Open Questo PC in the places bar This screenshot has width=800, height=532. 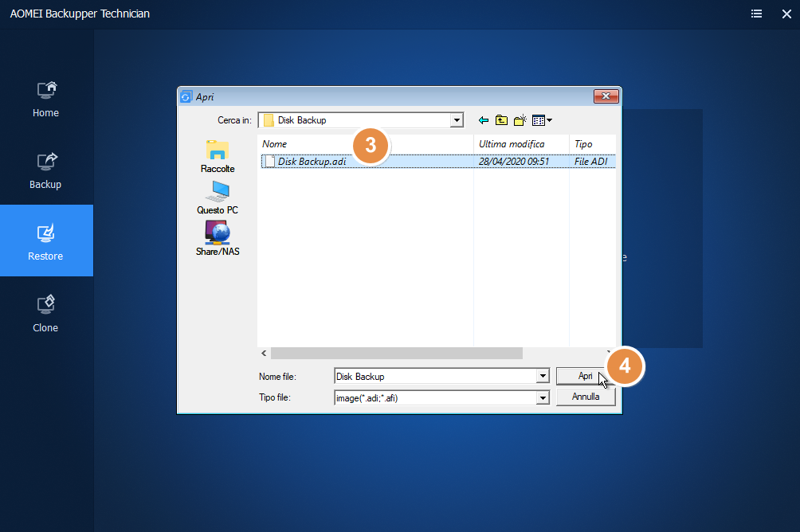click(218, 198)
